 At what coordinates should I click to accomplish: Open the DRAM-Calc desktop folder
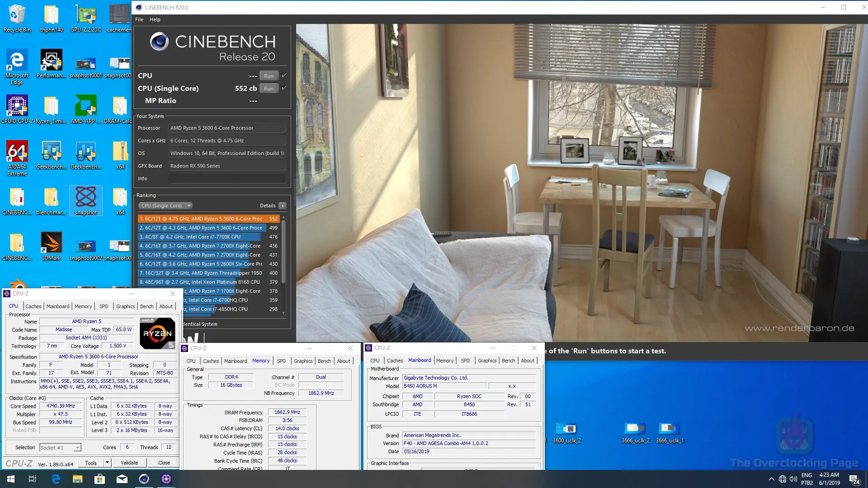(119, 109)
